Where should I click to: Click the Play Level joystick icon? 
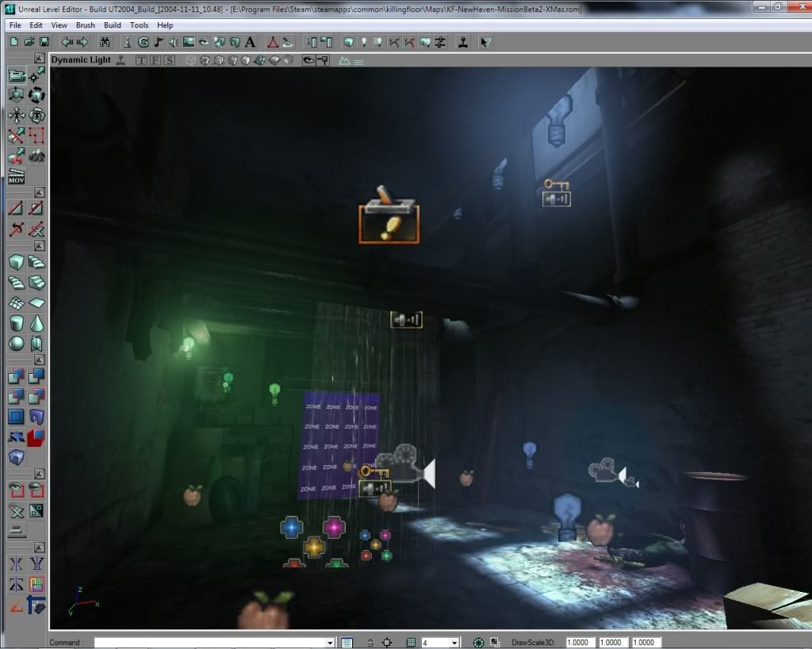coord(462,42)
